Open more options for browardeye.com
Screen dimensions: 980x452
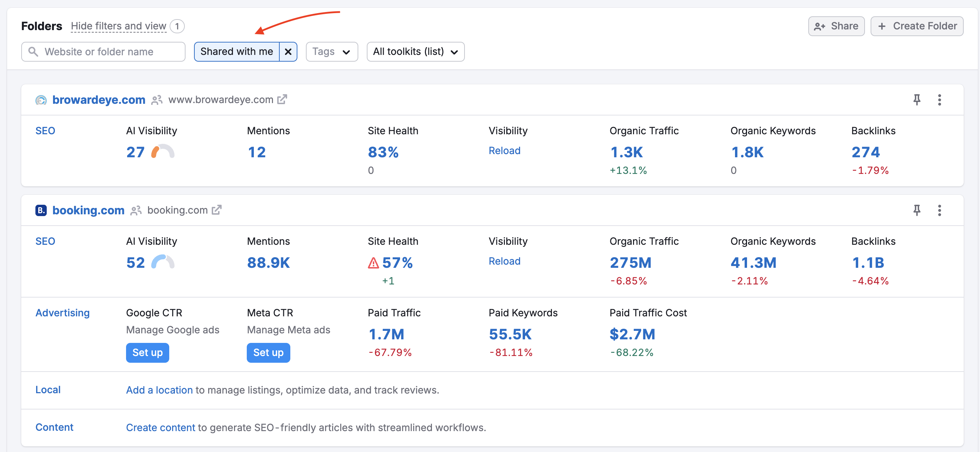click(939, 100)
